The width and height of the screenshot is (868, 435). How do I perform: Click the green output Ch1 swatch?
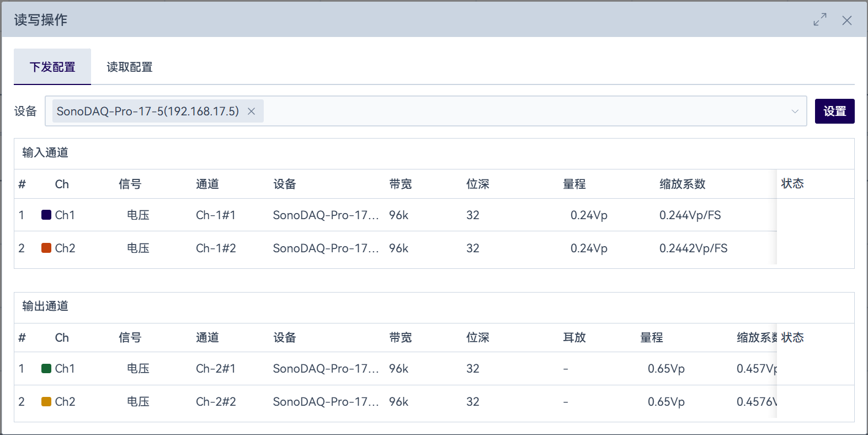(46, 368)
